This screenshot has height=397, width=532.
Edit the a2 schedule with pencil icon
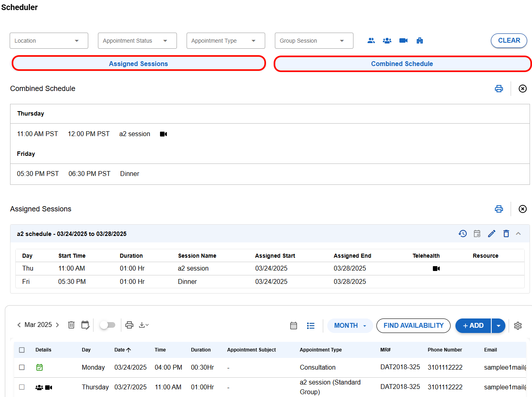[492, 234]
